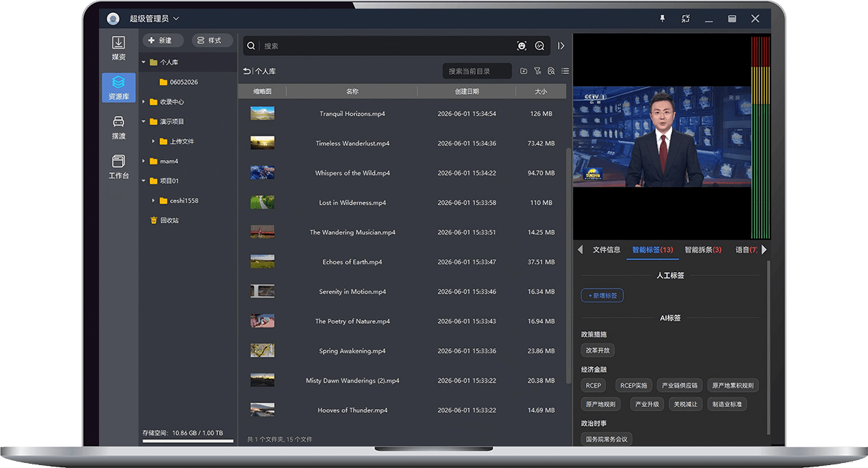Image resolution: width=868 pixels, height=468 pixels.
Task: Click the user avatar icon
Action: [x=113, y=19]
